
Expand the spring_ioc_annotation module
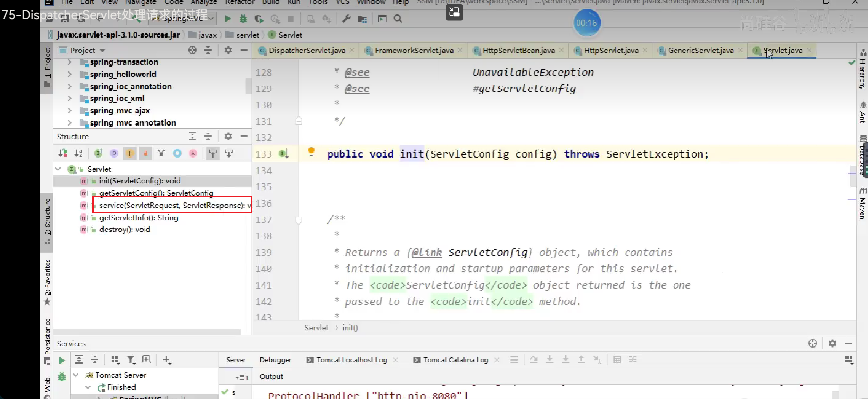tap(69, 86)
